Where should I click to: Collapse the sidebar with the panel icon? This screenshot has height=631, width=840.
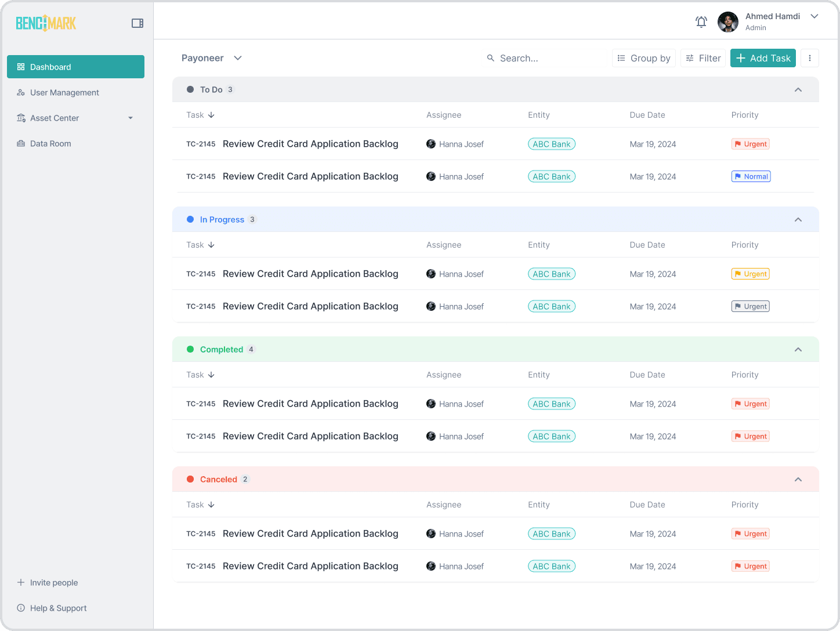click(137, 23)
